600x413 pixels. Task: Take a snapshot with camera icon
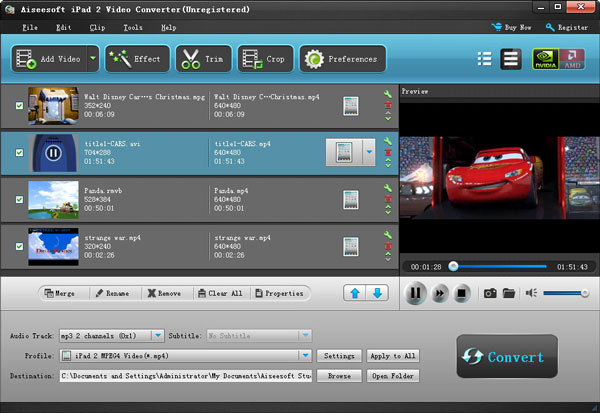[x=490, y=293]
